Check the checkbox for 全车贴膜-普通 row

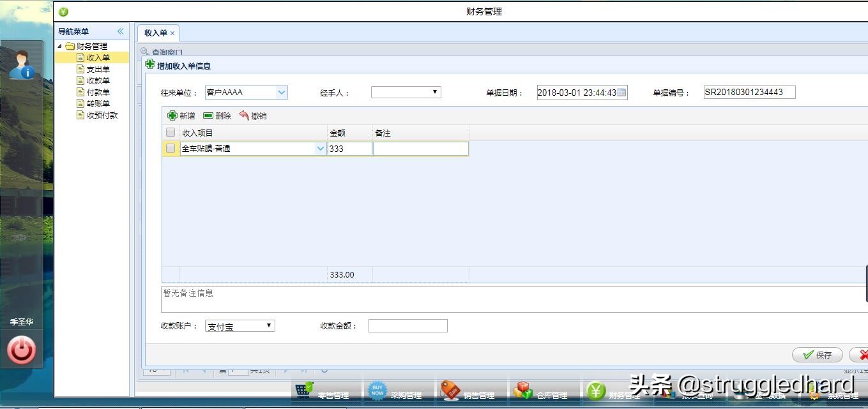[x=170, y=148]
